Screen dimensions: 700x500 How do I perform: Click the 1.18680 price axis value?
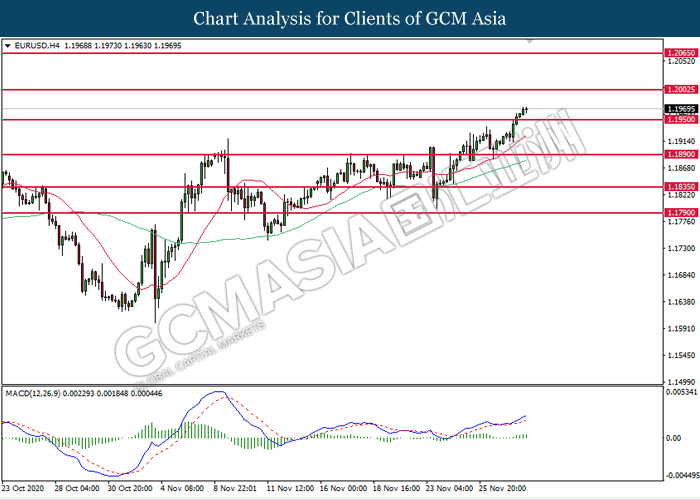[x=681, y=168]
